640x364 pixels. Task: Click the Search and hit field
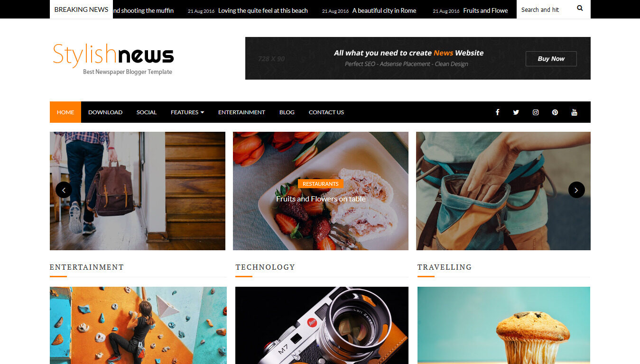pos(546,9)
